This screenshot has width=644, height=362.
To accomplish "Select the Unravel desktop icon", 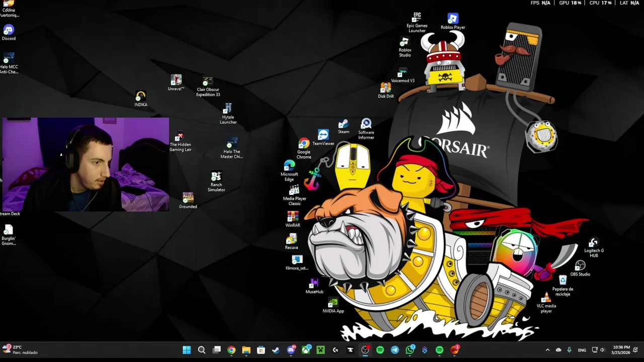I will click(x=176, y=83).
